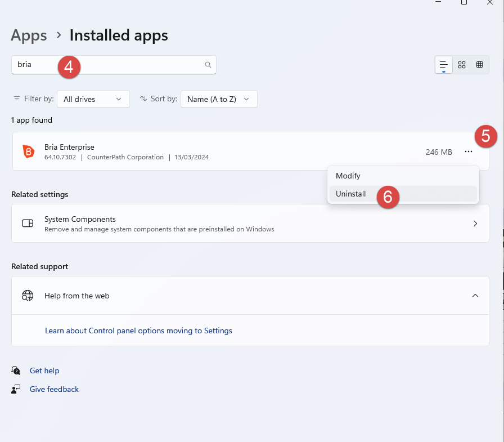Click the 1 app found label
Viewport: 504px width, 442px height.
pyautogui.click(x=31, y=120)
